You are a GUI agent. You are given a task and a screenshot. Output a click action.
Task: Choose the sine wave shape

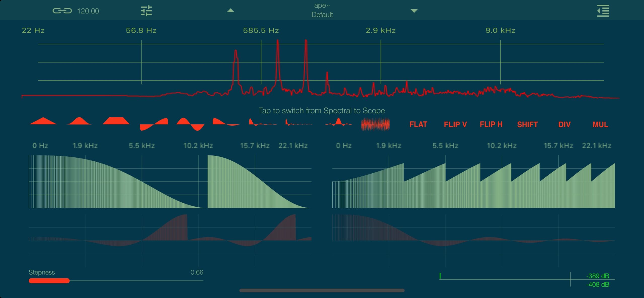click(x=190, y=124)
